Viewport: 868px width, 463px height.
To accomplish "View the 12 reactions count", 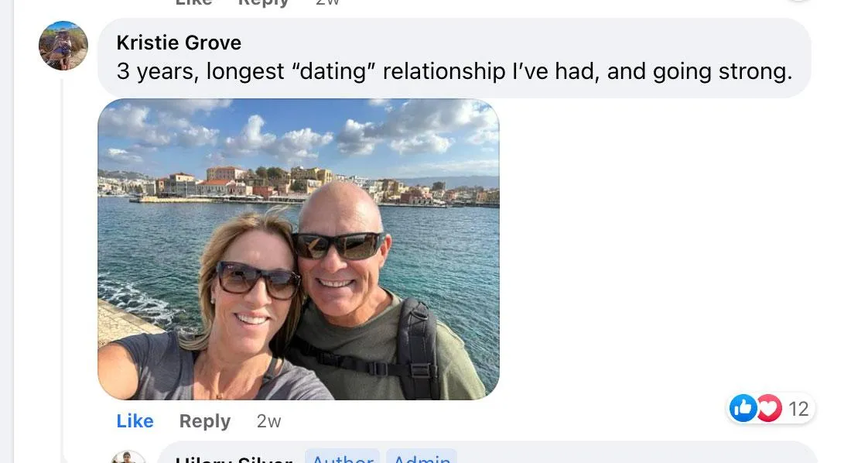I will coord(798,409).
